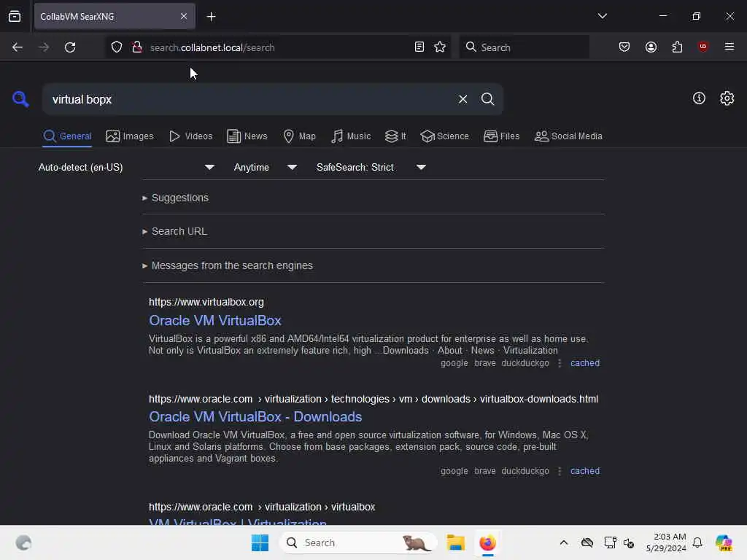The image size is (747, 560).
Task: Switch to the Music tab
Action: coord(351,136)
